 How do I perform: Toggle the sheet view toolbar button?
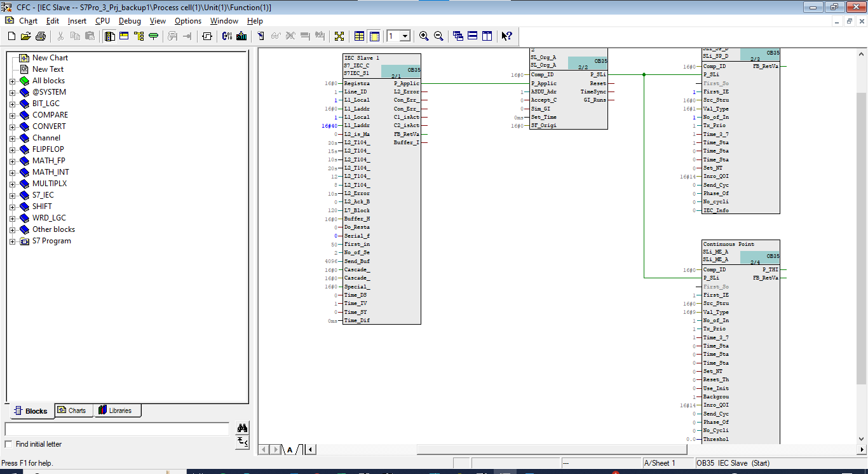tap(374, 36)
